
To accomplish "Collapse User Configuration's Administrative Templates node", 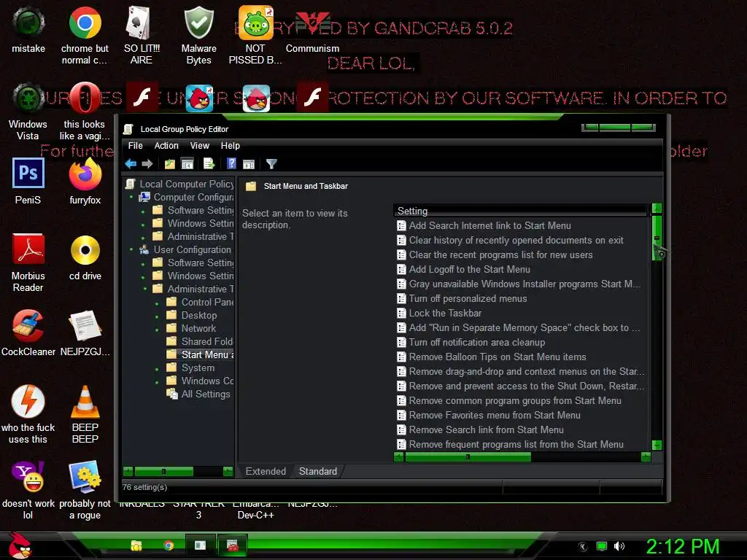I will click(x=145, y=289).
